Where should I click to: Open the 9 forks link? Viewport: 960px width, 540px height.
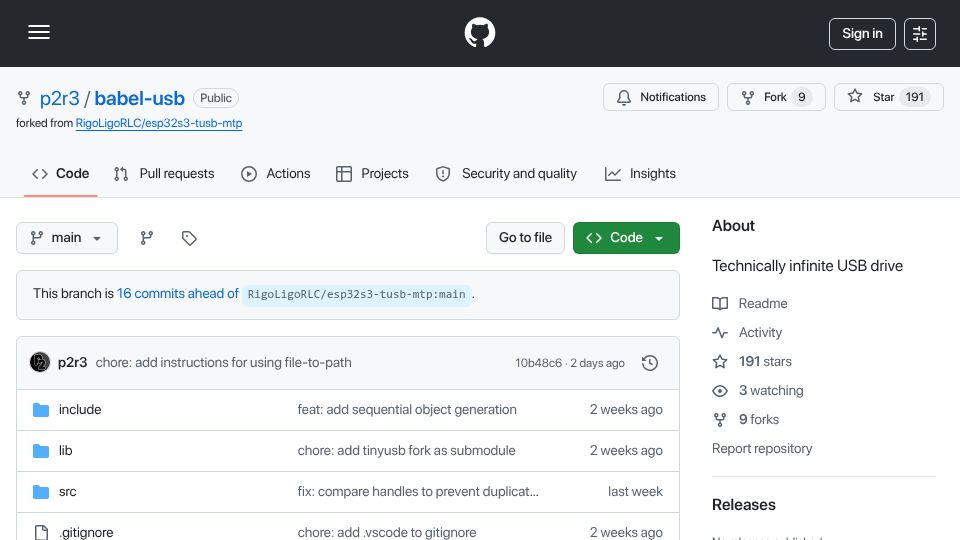(746, 419)
